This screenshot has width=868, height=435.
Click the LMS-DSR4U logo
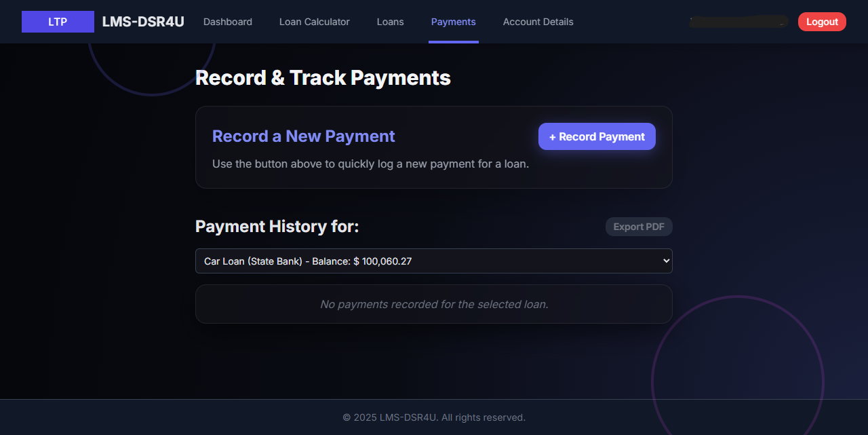tap(142, 21)
